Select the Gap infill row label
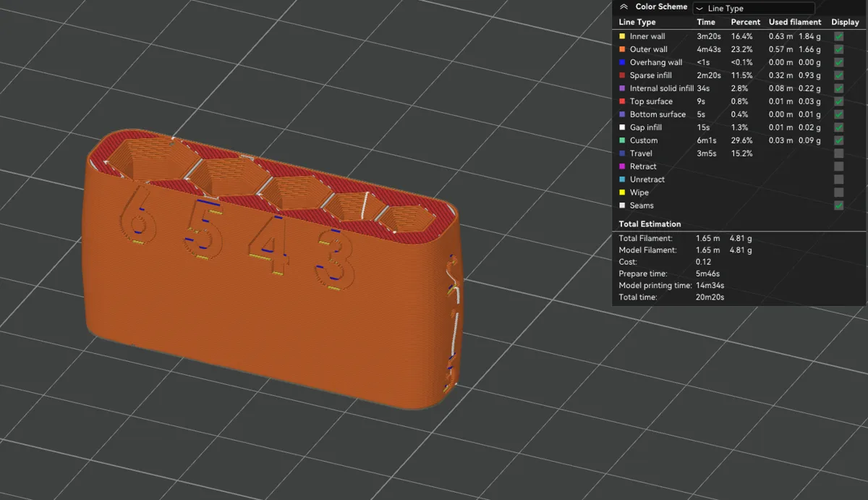This screenshot has width=868, height=500. pos(647,127)
